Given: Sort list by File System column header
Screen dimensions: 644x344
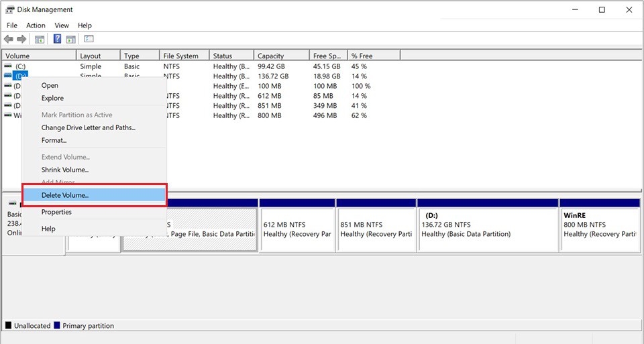Looking at the screenshot, I should (x=180, y=56).
